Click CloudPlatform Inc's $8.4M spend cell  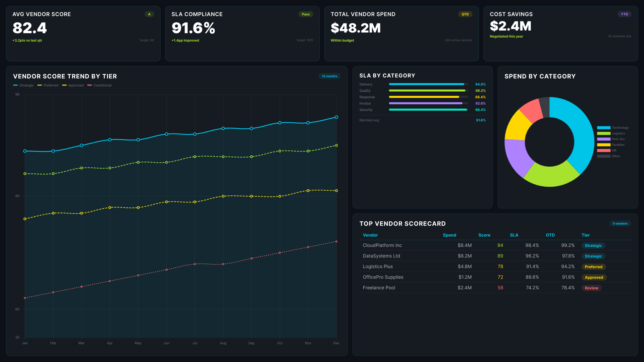[465, 245]
